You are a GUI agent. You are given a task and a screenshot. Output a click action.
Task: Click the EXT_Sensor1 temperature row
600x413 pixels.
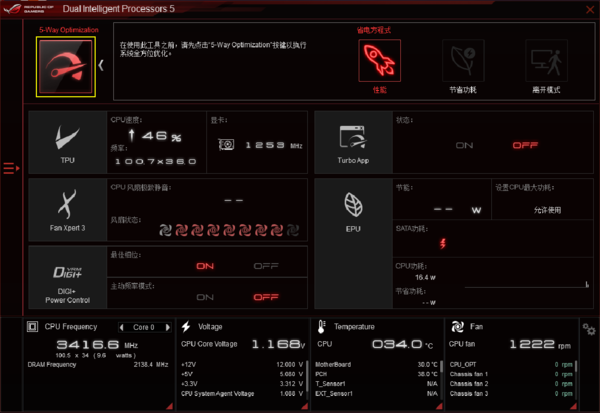coord(377,394)
